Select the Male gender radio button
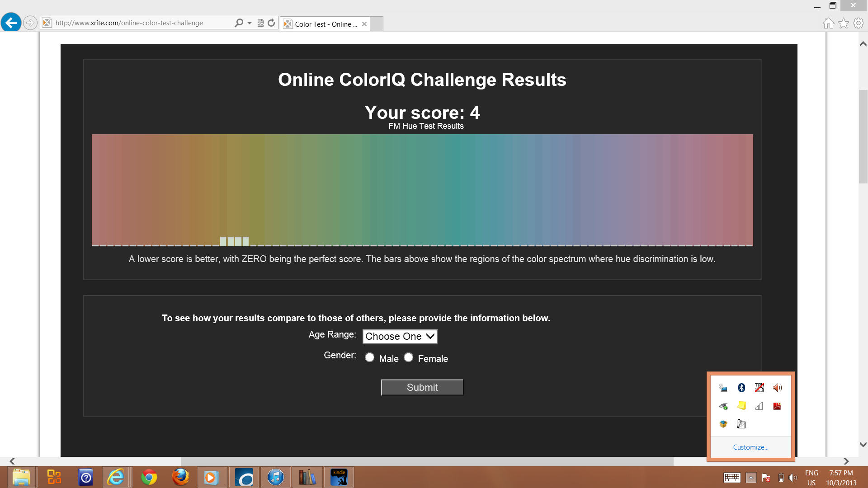Screen dimensions: 868x488 click(370, 357)
